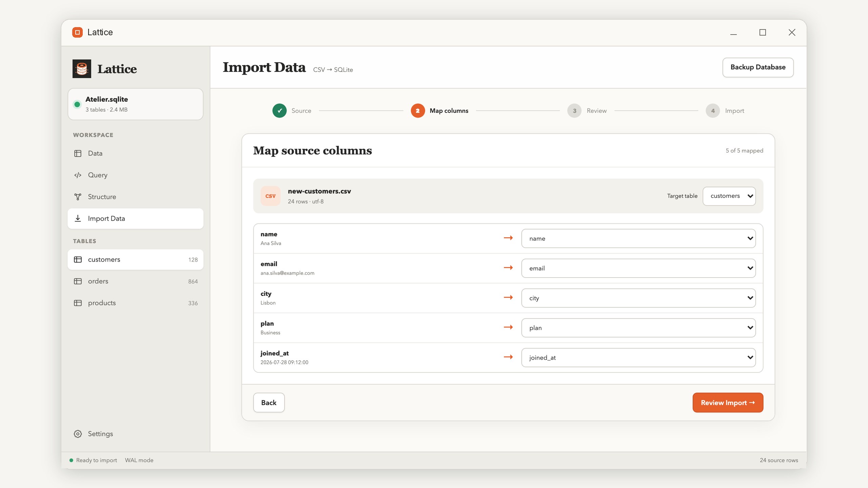Click green status dot beside Atelier.sqlite
The image size is (868, 488).
(x=77, y=104)
